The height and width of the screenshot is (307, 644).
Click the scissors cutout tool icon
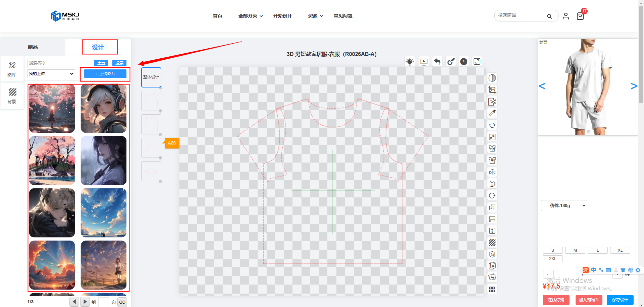click(x=492, y=102)
